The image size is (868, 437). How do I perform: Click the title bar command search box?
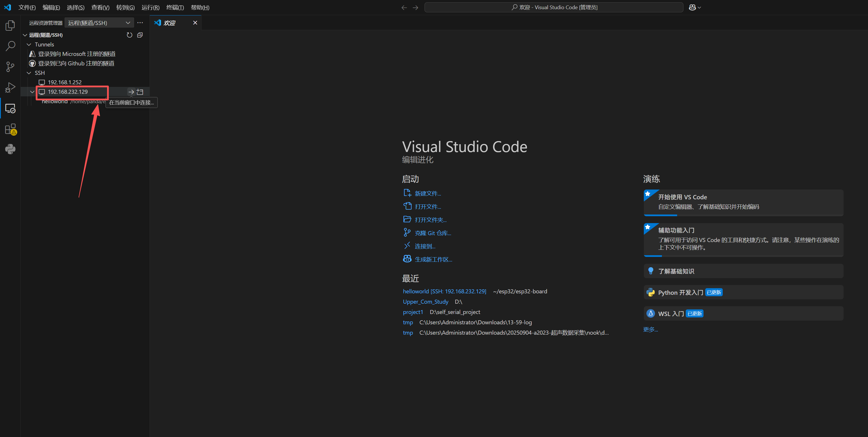coord(554,7)
